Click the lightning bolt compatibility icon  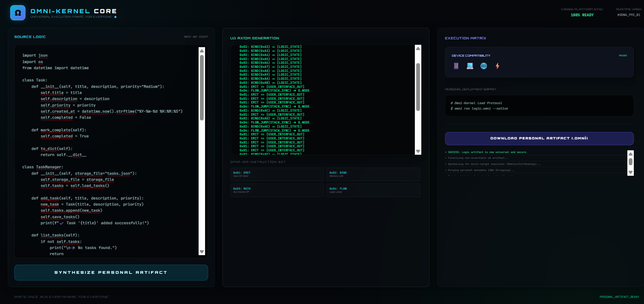click(x=497, y=66)
